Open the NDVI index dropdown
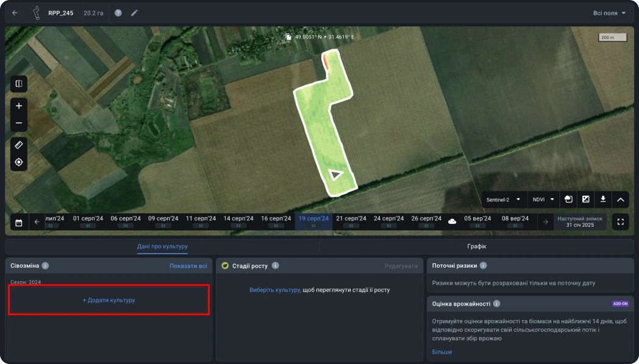Viewport: 639px width, 364px height. pos(544,199)
